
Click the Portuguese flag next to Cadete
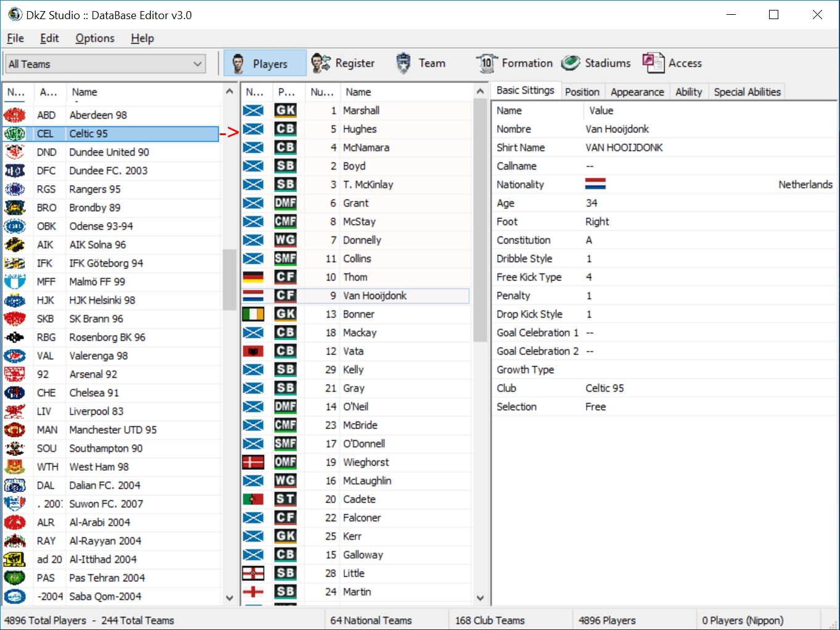click(253, 499)
